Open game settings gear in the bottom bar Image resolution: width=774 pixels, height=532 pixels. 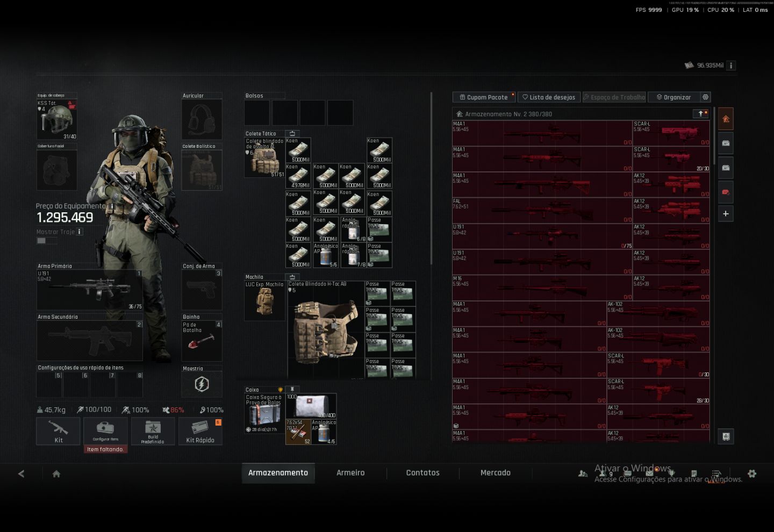point(752,473)
